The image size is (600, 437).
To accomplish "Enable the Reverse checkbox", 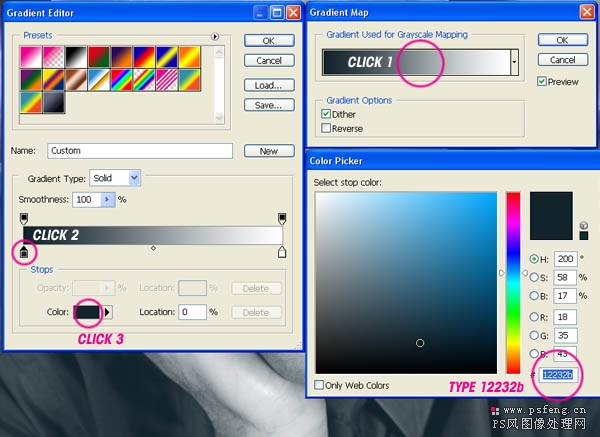I will [326, 128].
